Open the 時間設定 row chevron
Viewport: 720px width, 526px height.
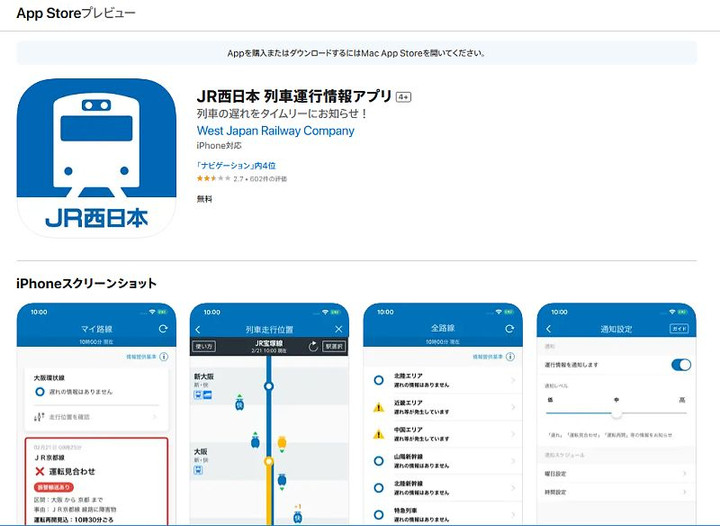685,493
